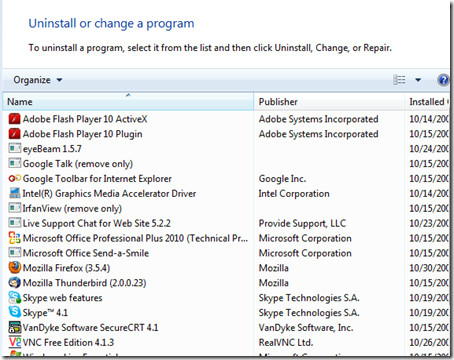Click the VNC Free Edition icon
This screenshot has width=454, height=360.
click(x=14, y=342)
